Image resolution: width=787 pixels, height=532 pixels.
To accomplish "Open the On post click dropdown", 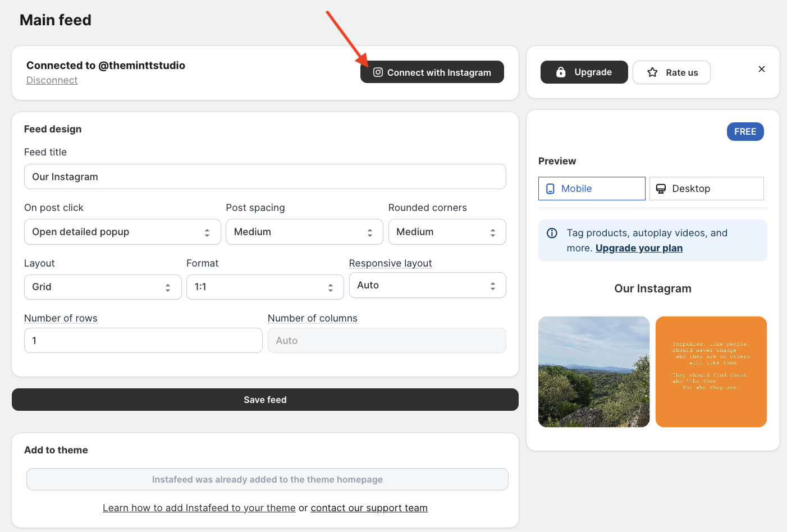I will [x=122, y=232].
